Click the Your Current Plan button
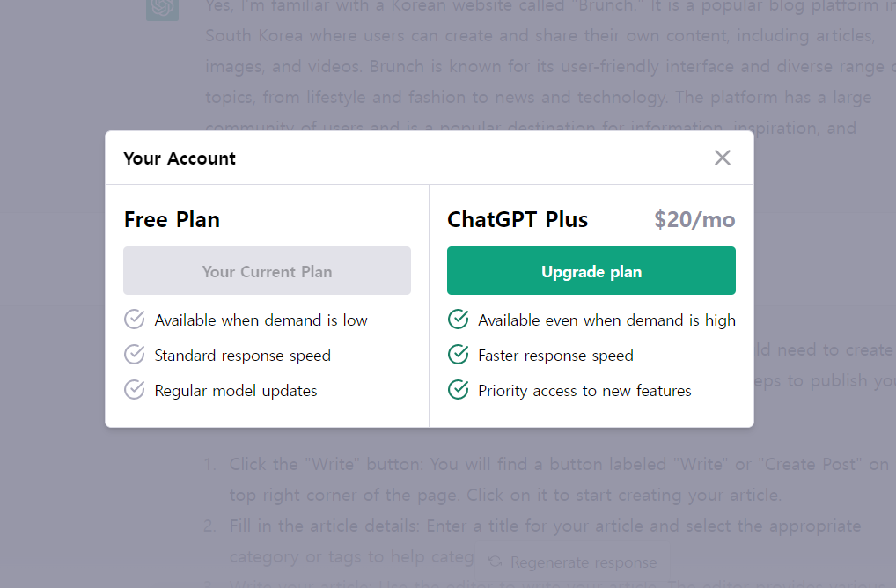This screenshot has width=896, height=588. pyautogui.click(x=267, y=271)
